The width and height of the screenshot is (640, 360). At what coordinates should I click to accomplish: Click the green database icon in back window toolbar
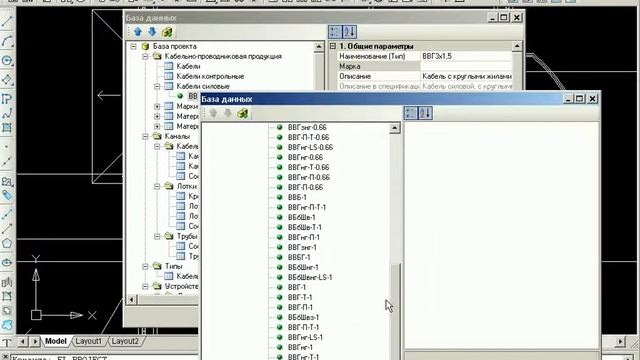(167, 32)
